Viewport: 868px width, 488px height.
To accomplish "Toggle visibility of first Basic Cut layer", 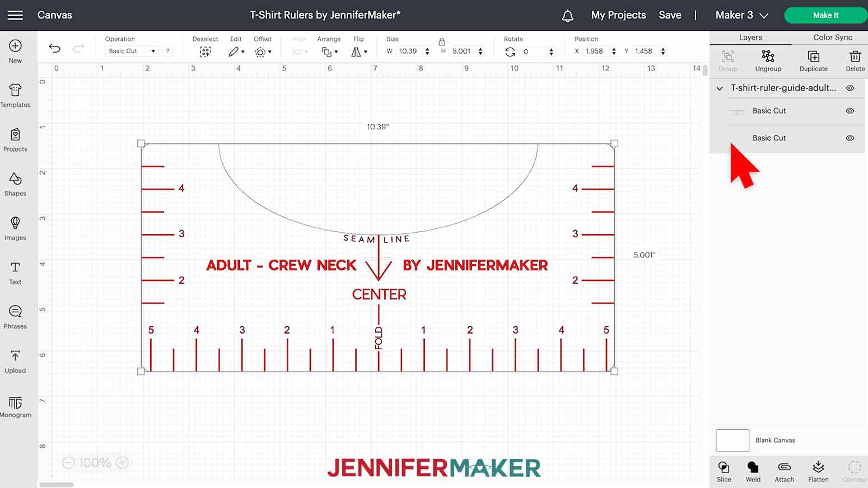I will click(x=850, y=111).
